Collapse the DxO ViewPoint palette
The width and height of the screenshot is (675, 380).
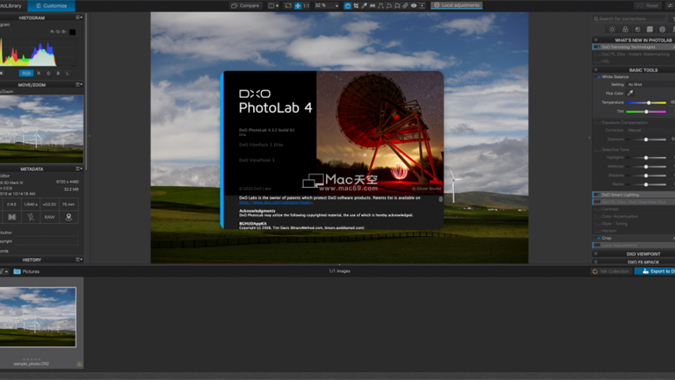(x=596, y=254)
